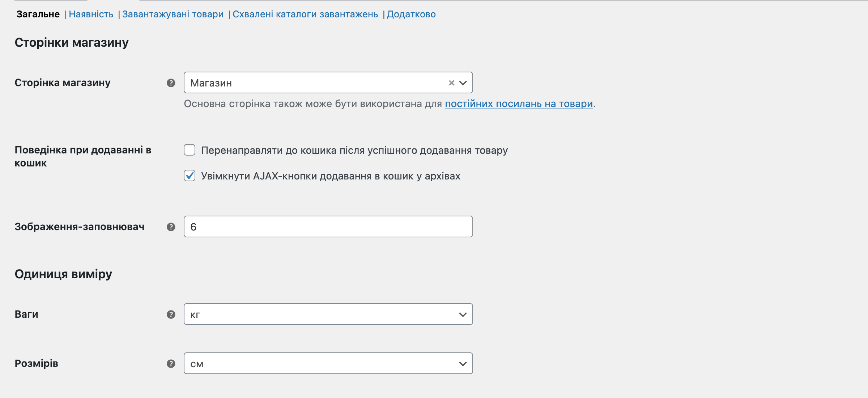Enable redirect to cart after adding product
This screenshot has height=398, width=868.
tap(190, 150)
